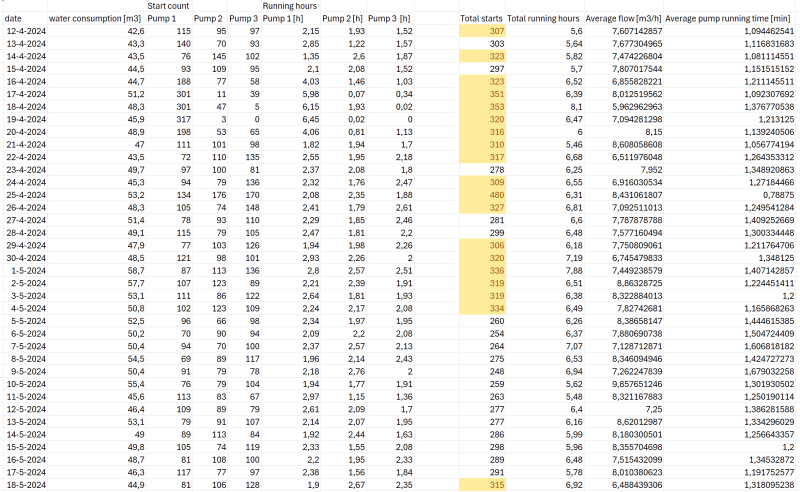Click the 'Average pump running time [min]' header
This screenshot has width=800, height=492.
(x=730, y=18)
